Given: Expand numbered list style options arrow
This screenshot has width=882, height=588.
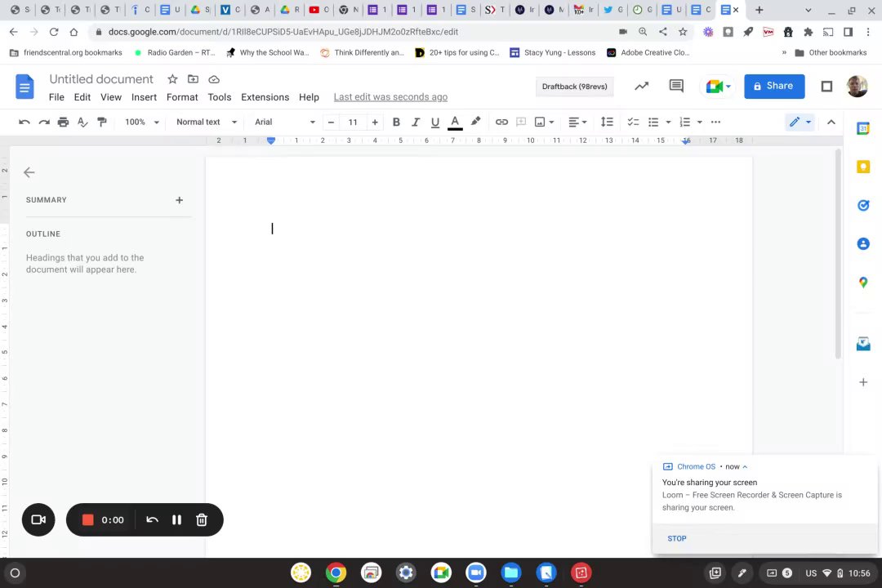Looking at the screenshot, I should [700, 122].
